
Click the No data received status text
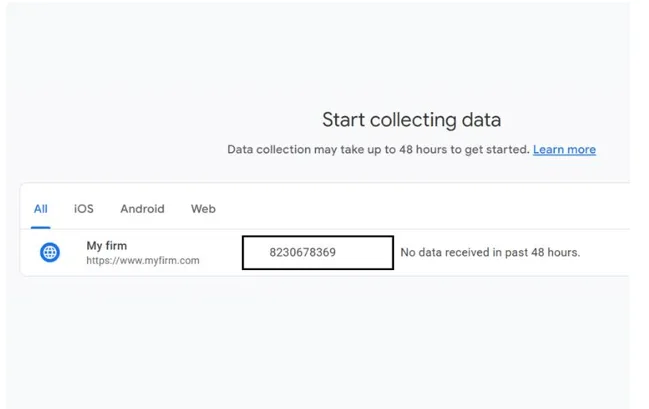pos(490,252)
